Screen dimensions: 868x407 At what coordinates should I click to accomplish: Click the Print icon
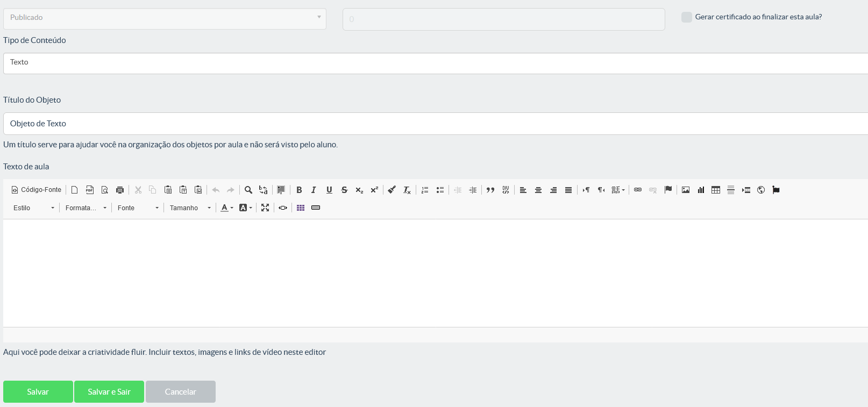[x=120, y=190]
